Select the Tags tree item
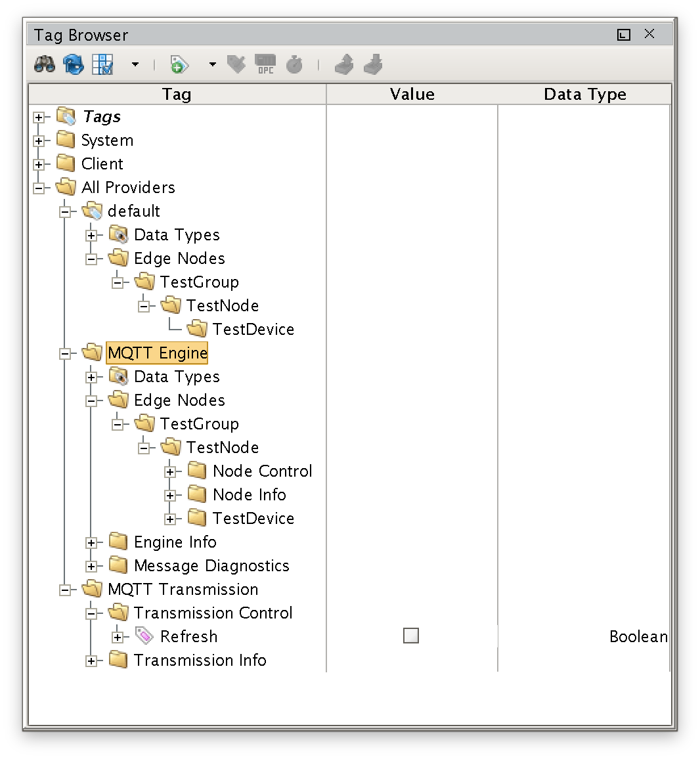This screenshot has width=700, height=759. [x=102, y=117]
